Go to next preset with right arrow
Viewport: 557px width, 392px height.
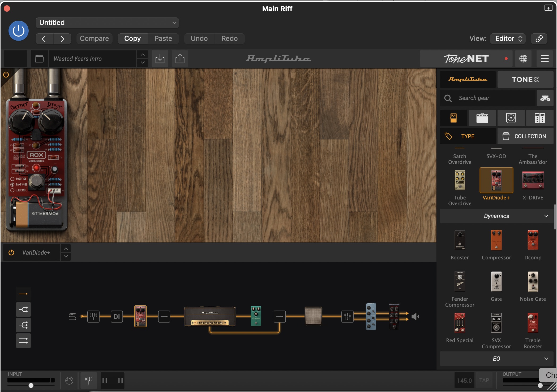click(62, 39)
